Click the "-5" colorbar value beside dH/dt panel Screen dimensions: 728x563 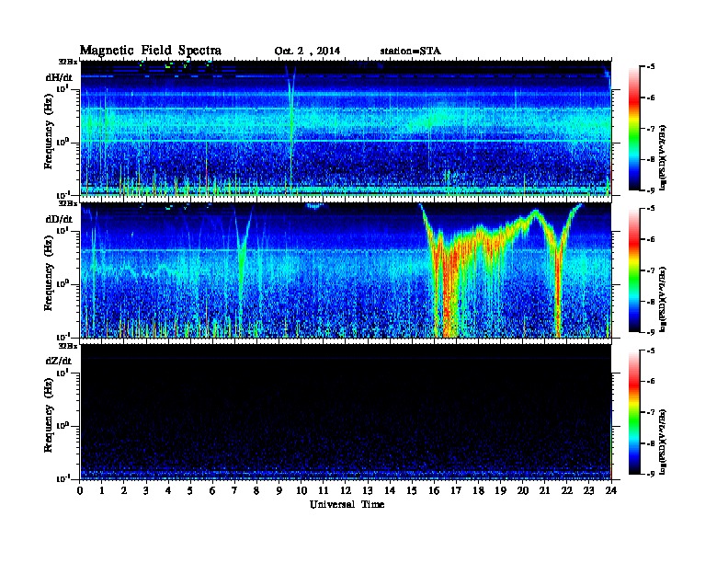point(651,67)
